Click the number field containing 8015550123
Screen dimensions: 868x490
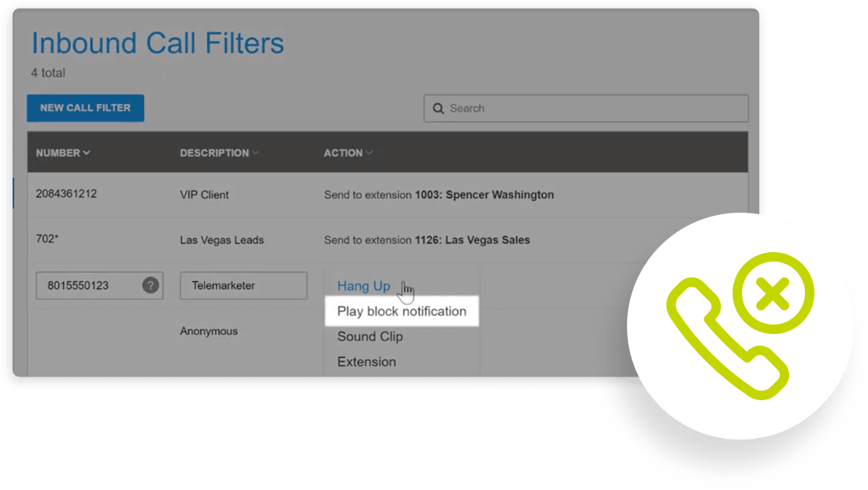coord(87,286)
